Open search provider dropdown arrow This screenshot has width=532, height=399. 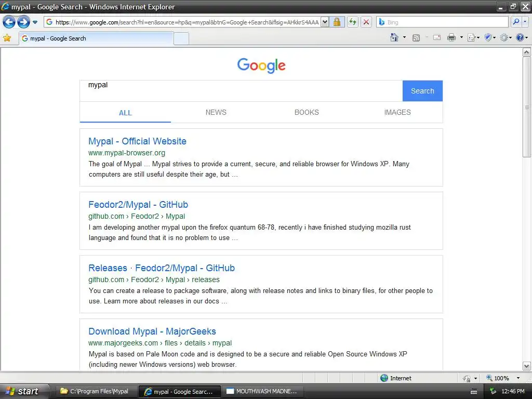click(x=525, y=22)
